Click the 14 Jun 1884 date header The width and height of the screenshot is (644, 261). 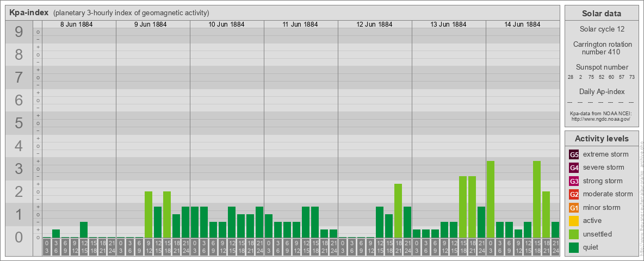click(522, 24)
